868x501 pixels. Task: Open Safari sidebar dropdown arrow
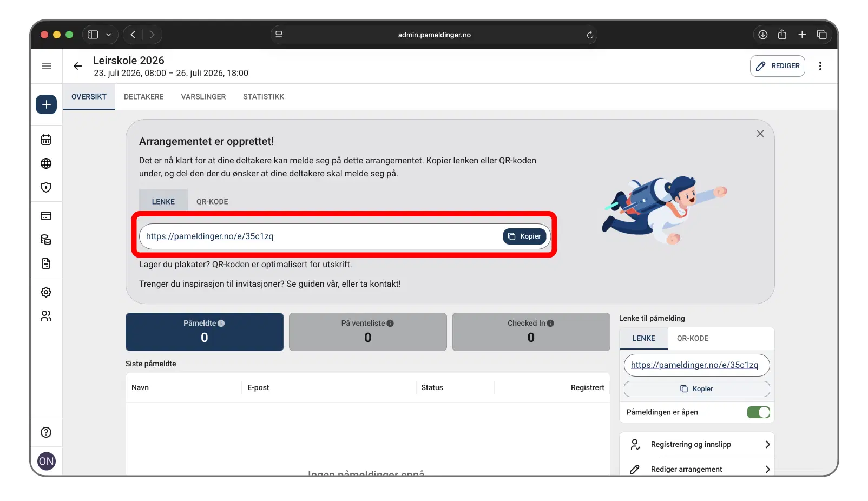pyautogui.click(x=108, y=35)
